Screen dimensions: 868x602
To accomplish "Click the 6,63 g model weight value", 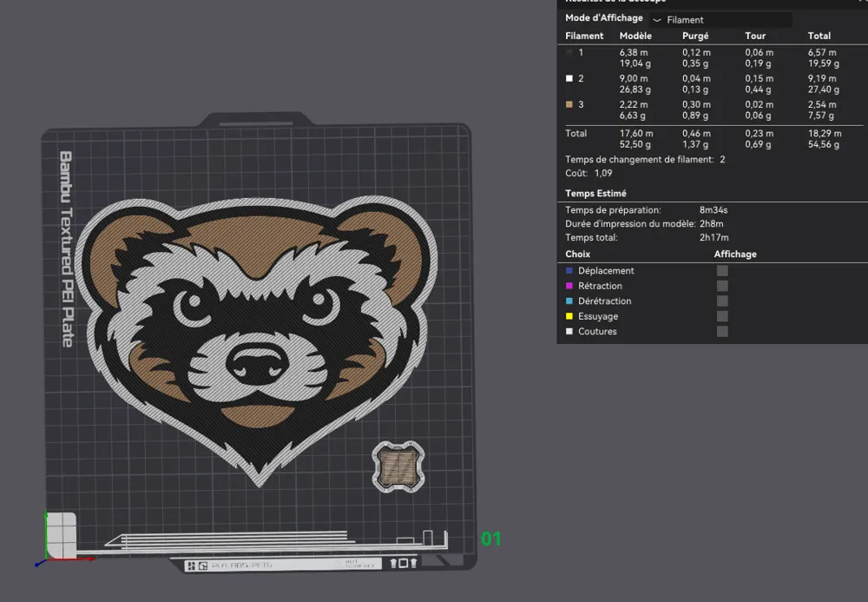I will tap(633, 116).
